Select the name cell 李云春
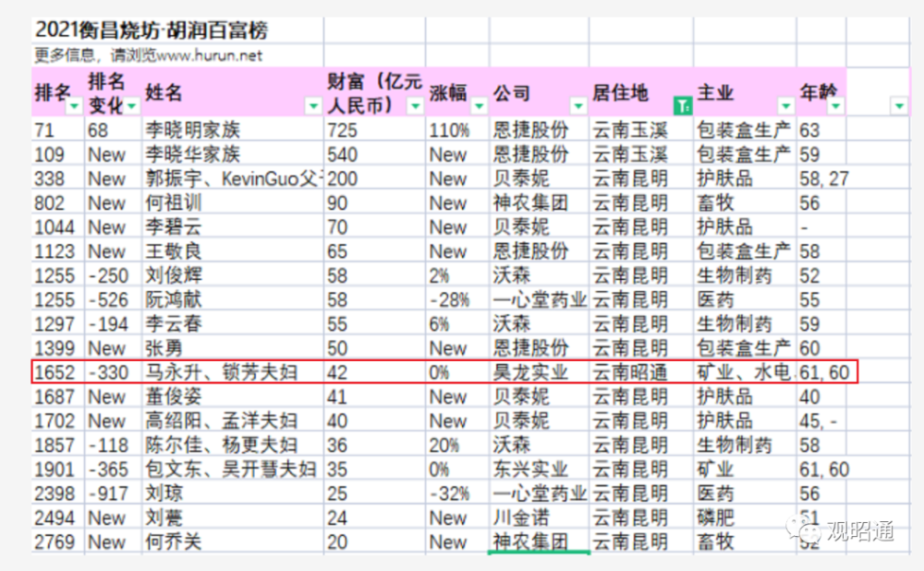 [x=233, y=323]
